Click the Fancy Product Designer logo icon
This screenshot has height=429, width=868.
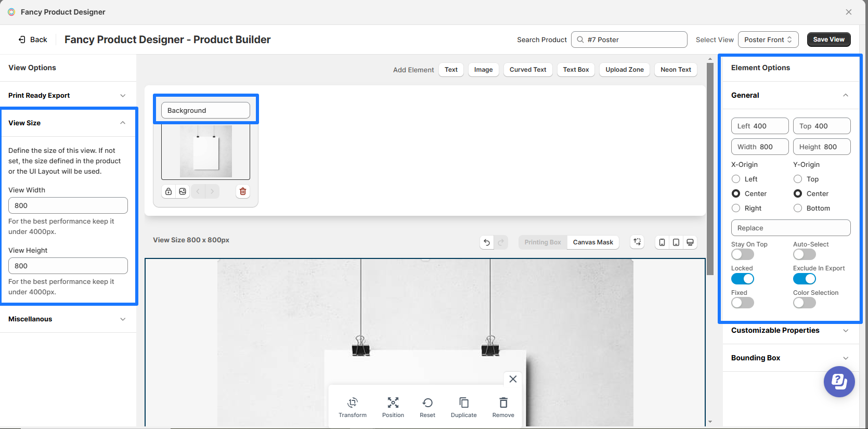click(x=11, y=12)
